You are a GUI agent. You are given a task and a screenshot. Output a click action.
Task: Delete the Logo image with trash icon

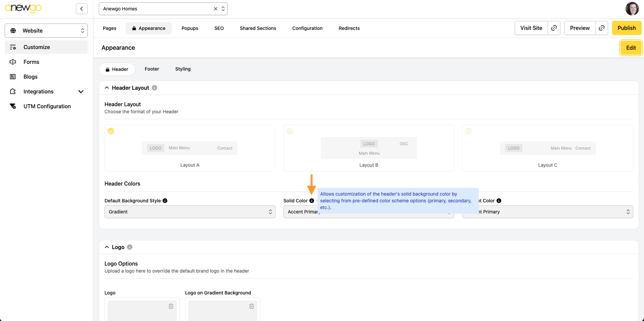(x=171, y=306)
